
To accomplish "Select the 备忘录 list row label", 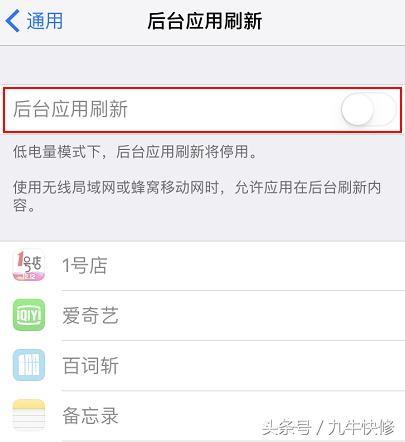I will (x=90, y=415).
